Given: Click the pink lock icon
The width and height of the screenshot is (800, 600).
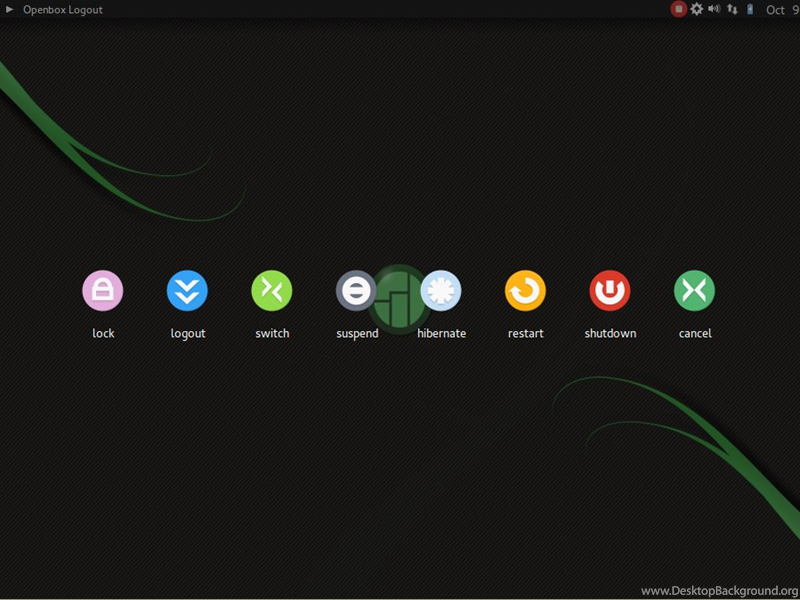Looking at the screenshot, I should coord(103,290).
